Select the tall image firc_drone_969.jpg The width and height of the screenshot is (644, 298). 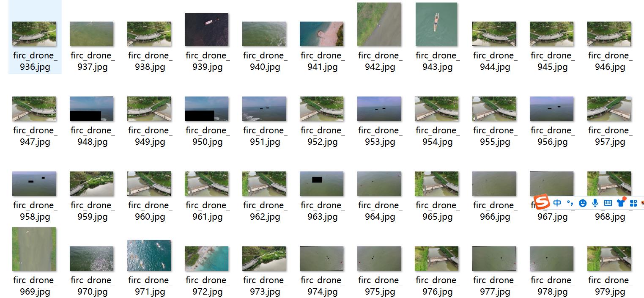point(34,249)
